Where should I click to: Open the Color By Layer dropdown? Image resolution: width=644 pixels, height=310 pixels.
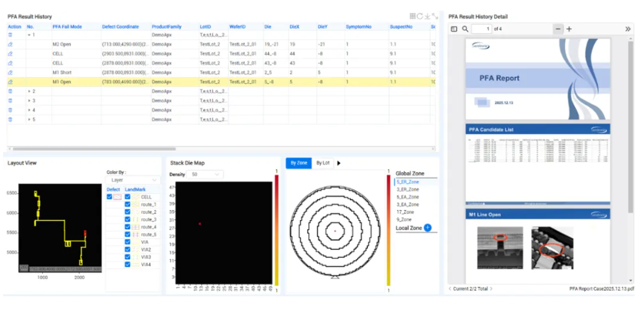click(x=133, y=180)
